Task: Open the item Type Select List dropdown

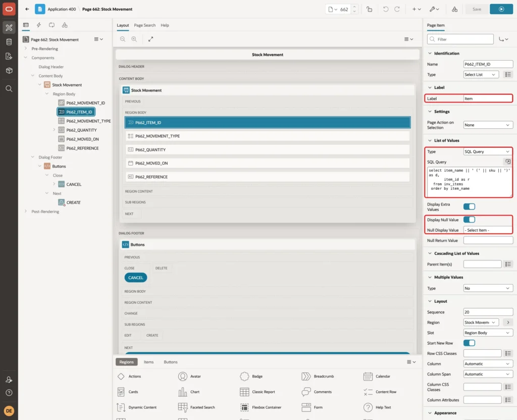Action: [x=481, y=75]
